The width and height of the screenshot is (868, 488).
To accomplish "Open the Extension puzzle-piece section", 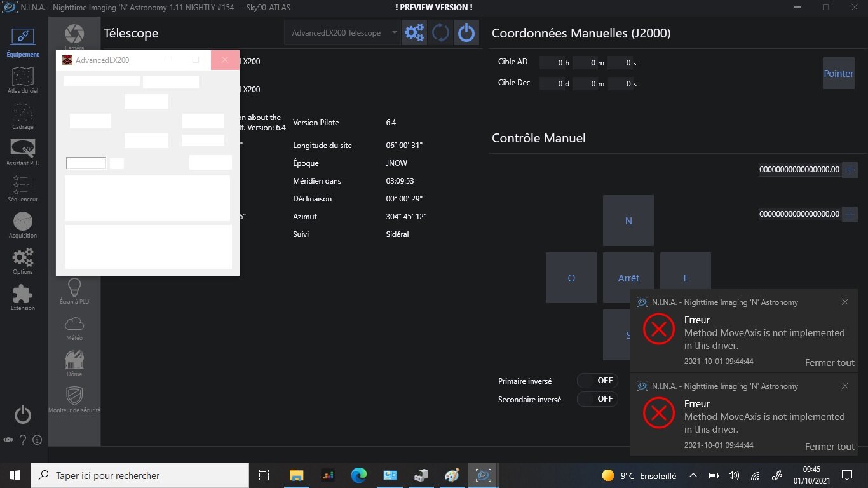I will click(23, 297).
